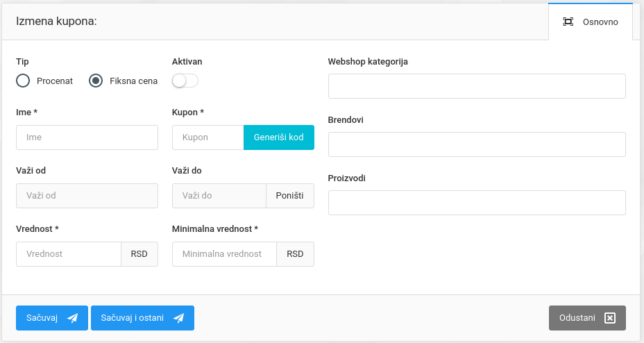Select the Procenat radio button
644x343 pixels.
(23, 81)
